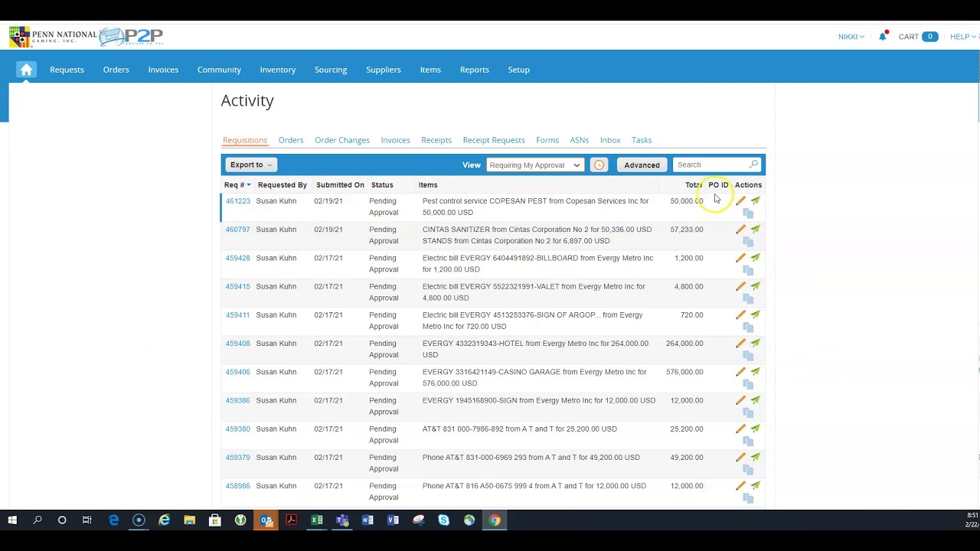Go to the home page icon

pos(26,70)
